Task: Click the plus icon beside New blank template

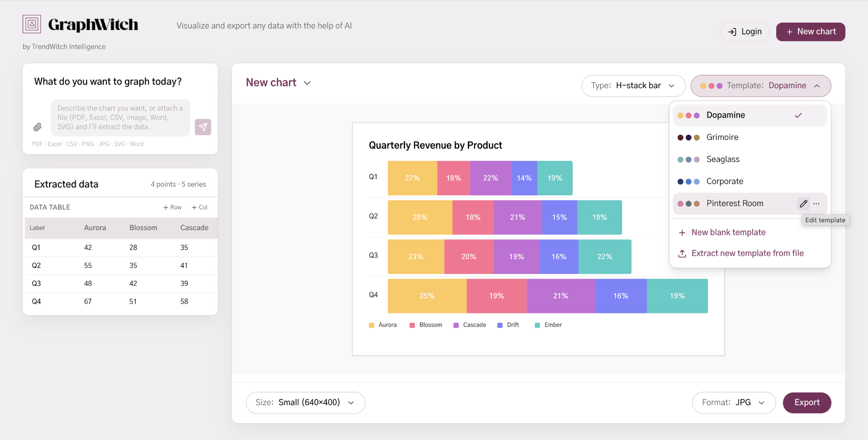Action: [682, 232]
